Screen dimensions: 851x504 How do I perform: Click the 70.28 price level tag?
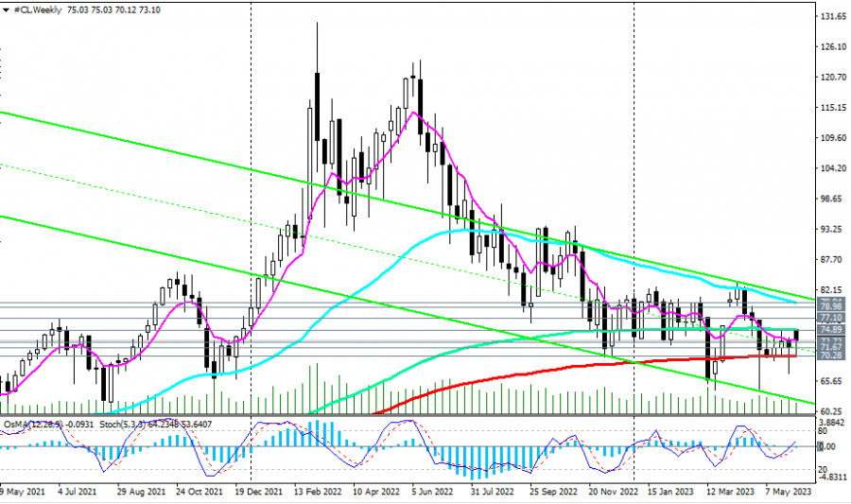[x=831, y=356]
